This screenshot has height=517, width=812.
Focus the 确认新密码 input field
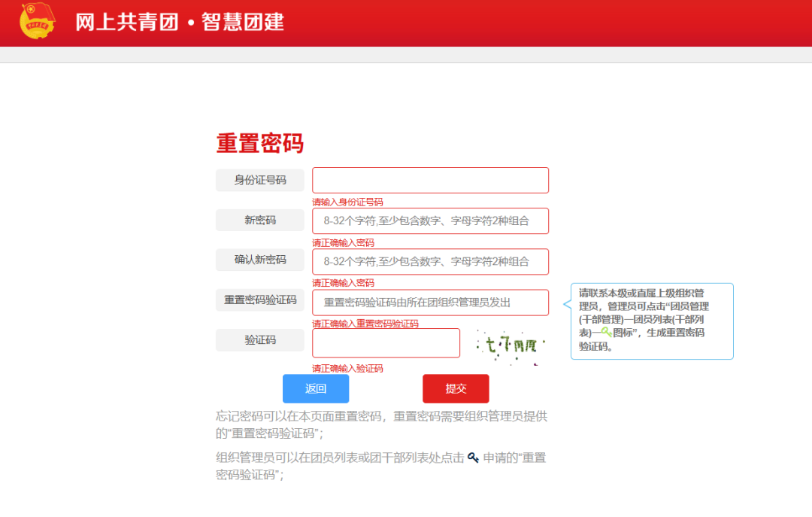430,261
